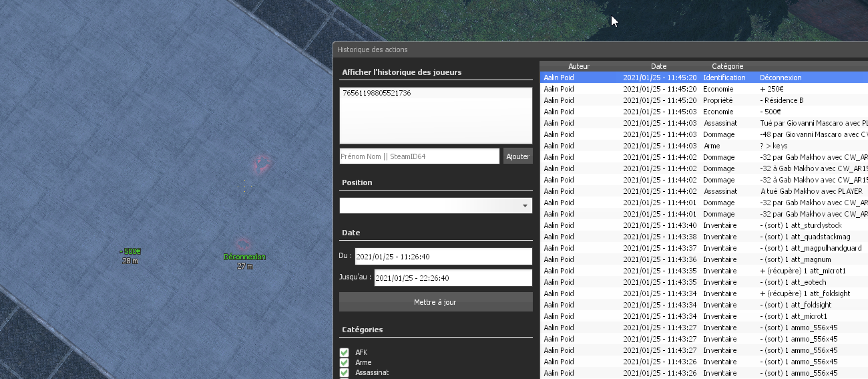Select the - (sort) 1 att_microt1 row
Image resolution: width=868 pixels, height=379 pixels.
704,316
